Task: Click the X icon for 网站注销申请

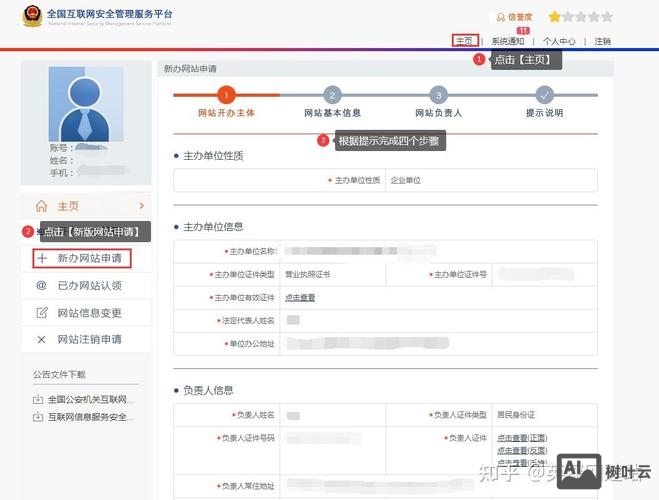Action: [41, 339]
